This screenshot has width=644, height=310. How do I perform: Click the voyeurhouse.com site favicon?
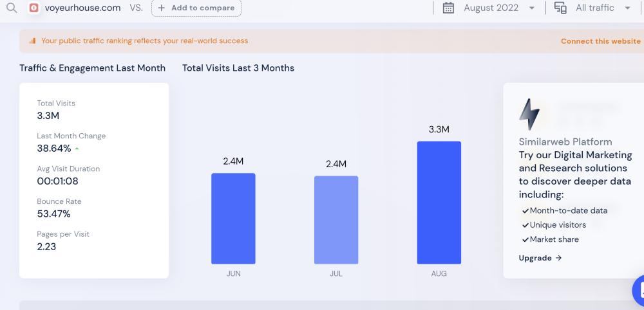tap(33, 8)
